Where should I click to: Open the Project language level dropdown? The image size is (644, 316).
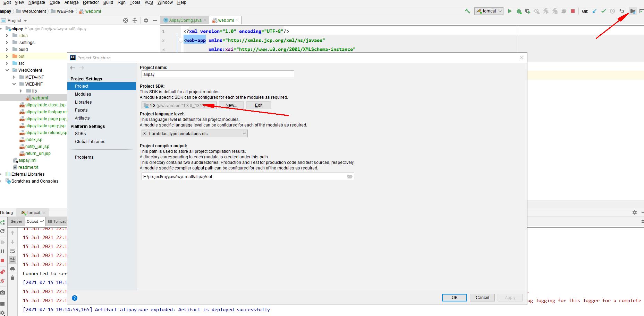click(195, 133)
